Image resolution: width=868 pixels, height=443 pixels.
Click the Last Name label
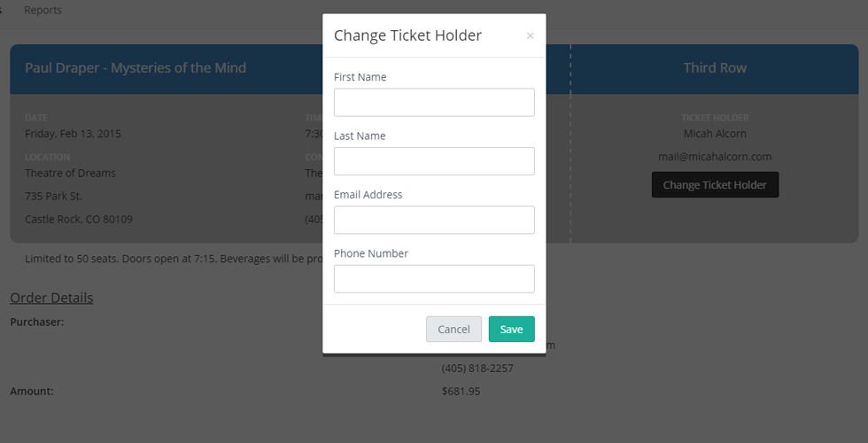360,136
